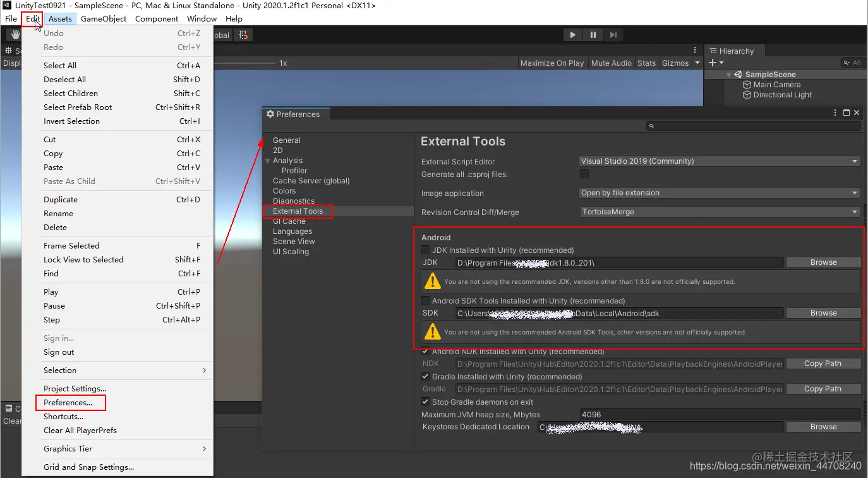Toggle the Gizmos button in Game view
Image resolution: width=868 pixels, height=478 pixels.
675,63
